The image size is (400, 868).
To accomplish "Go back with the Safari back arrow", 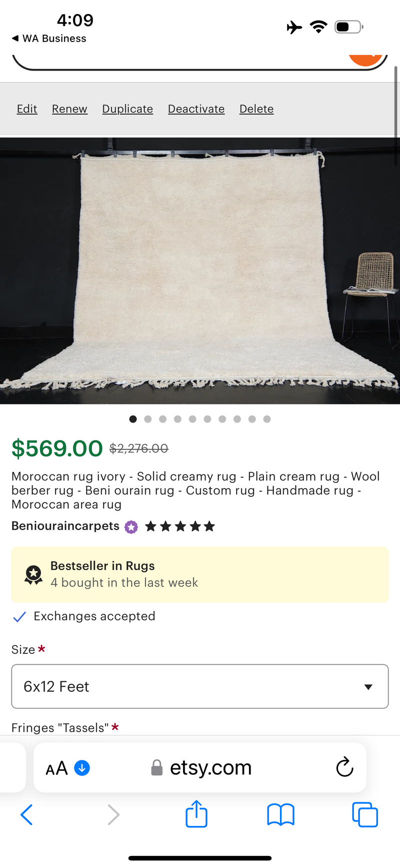I will click(x=27, y=814).
